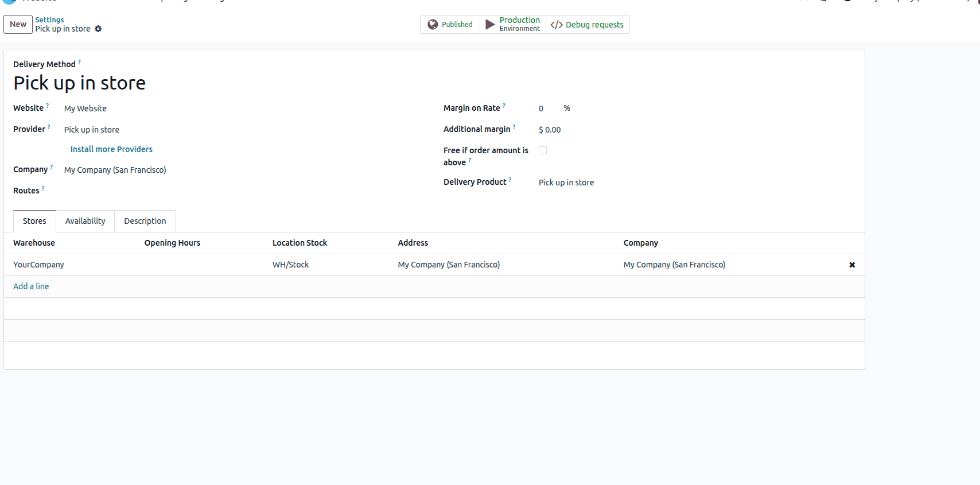Show help tooltip for Routes label
The height and width of the screenshot is (485, 980).
[x=44, y=188]
